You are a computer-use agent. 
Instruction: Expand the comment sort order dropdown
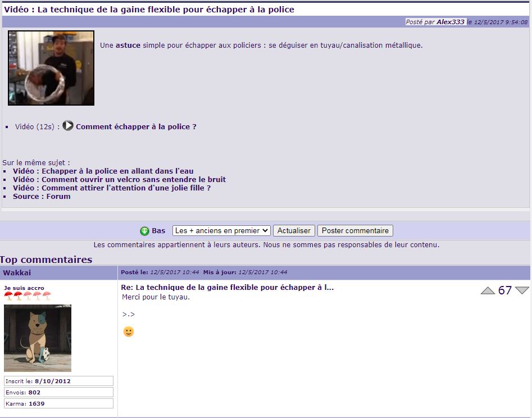pos(221,231)
